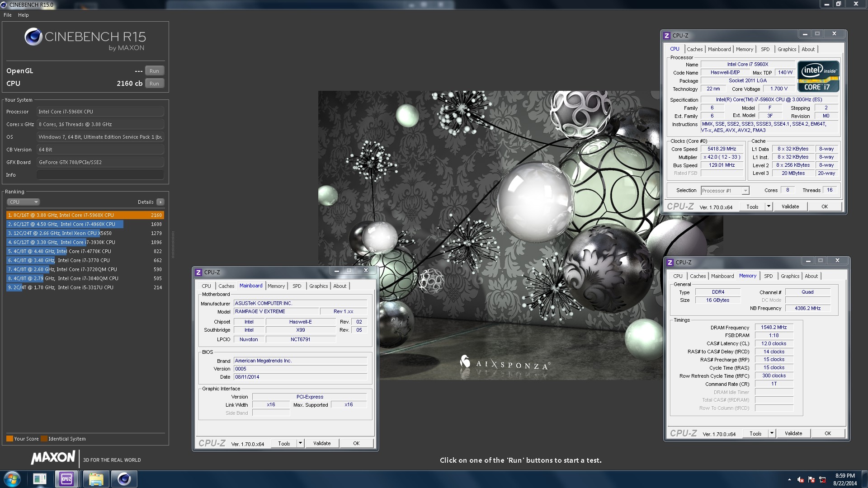The width and height of the screenshot is (868, 488).
Task: Click the Your Score orange legend swatch
Action: tap(9, 438)
